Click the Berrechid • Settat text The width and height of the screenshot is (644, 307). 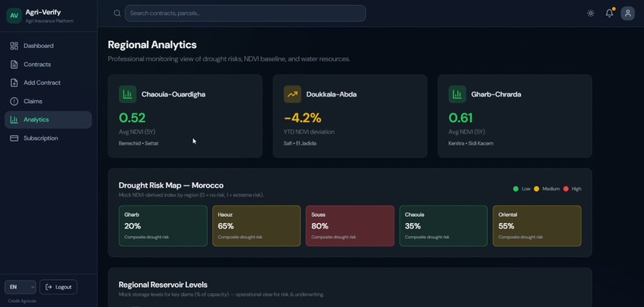pos(138,143)
